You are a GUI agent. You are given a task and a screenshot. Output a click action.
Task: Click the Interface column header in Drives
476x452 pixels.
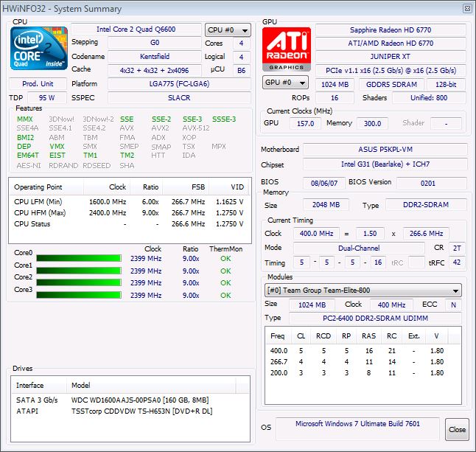click(39, 386)
